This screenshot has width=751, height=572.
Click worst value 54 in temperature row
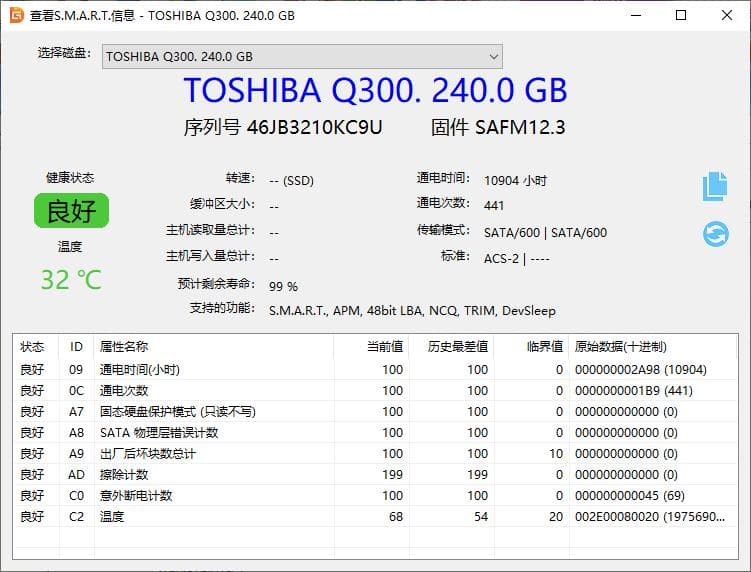click(x=481, y=517)
